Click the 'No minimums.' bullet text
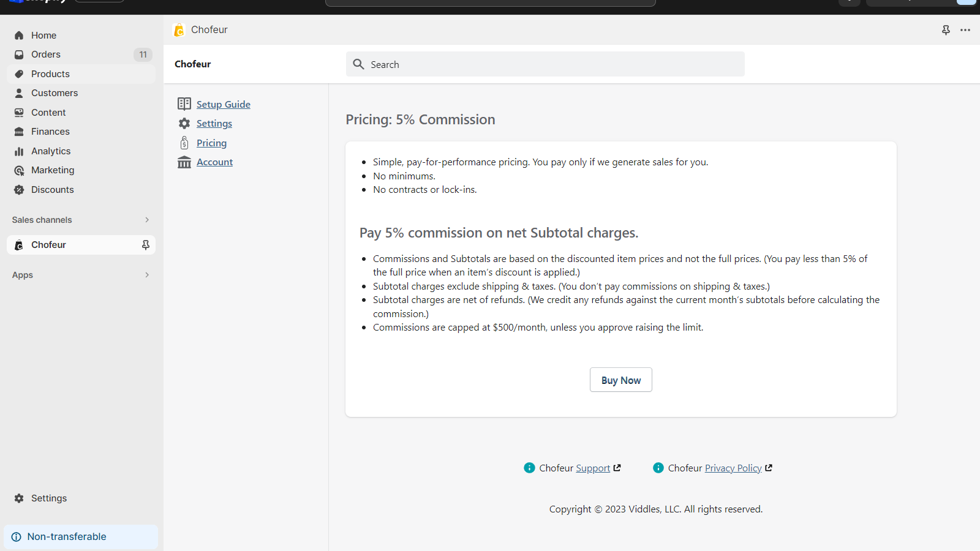This screenshot has width=980, height=551. pyautogui.click(x=404, y=176)
